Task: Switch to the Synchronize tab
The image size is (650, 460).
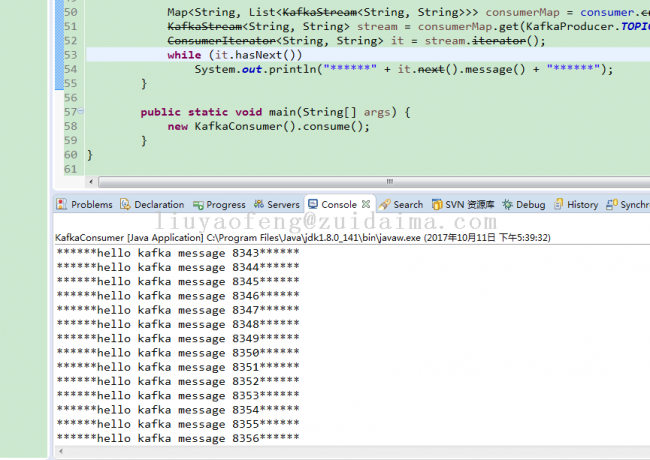Action: click(628, 204)
